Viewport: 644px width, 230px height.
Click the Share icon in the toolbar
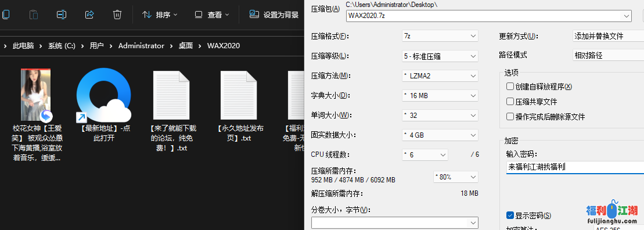pyautogui.click(x=89, y=15)
